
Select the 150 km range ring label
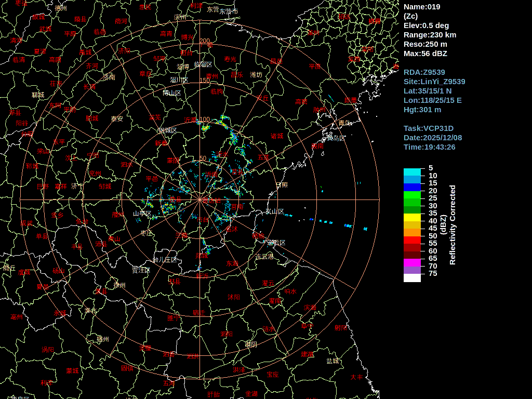(204, 81)
